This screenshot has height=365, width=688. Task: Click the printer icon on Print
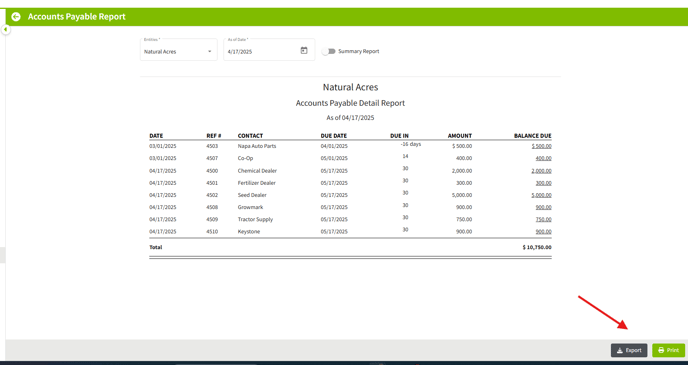[x=661, y=350]
